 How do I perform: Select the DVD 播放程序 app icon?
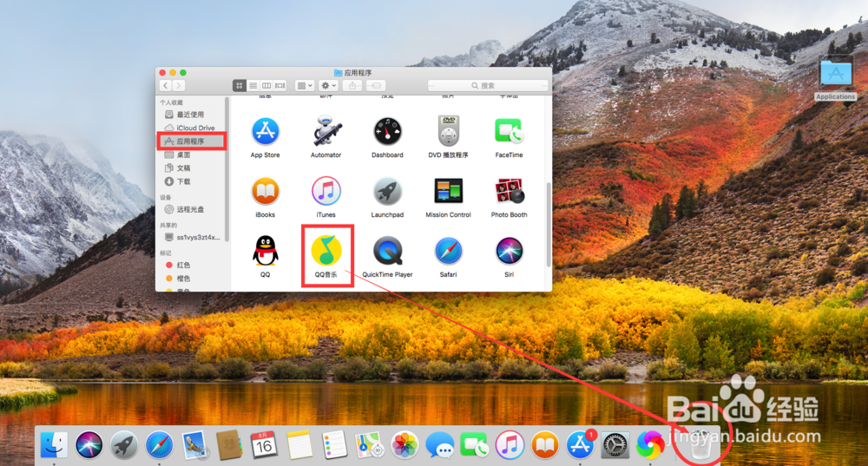[x=449, y=132]
